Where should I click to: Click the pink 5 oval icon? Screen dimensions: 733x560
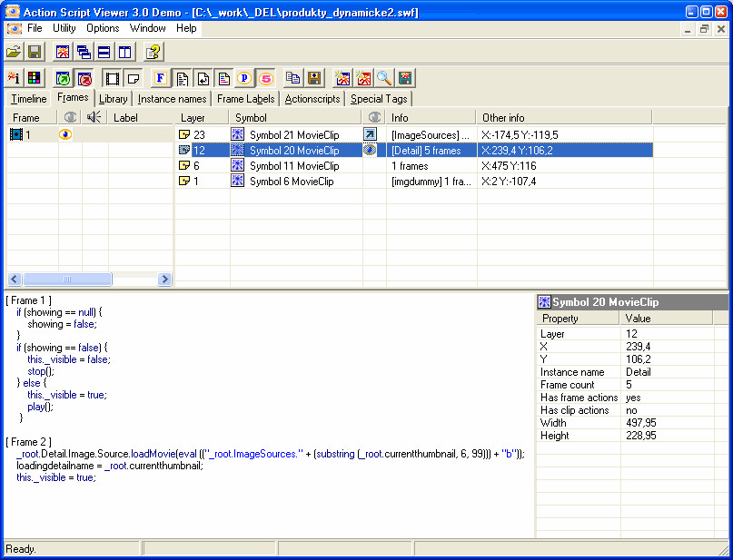click(265, 78)
